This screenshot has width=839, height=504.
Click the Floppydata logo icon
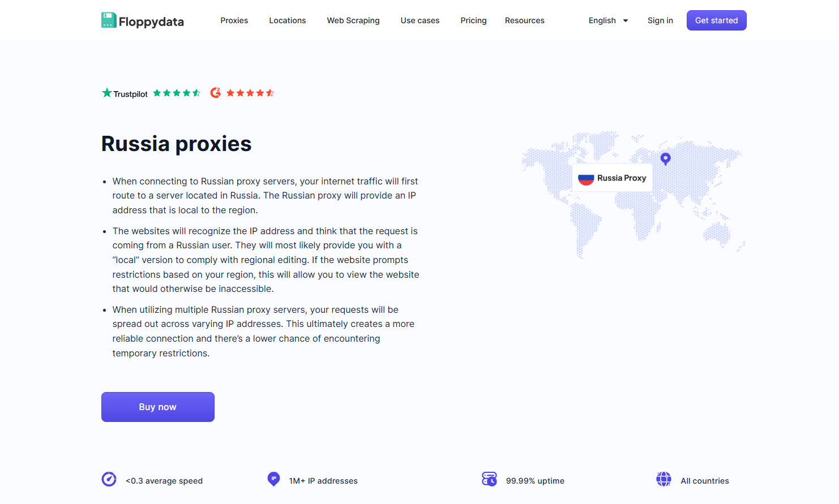pyautogui.click(x=108, y=20)
